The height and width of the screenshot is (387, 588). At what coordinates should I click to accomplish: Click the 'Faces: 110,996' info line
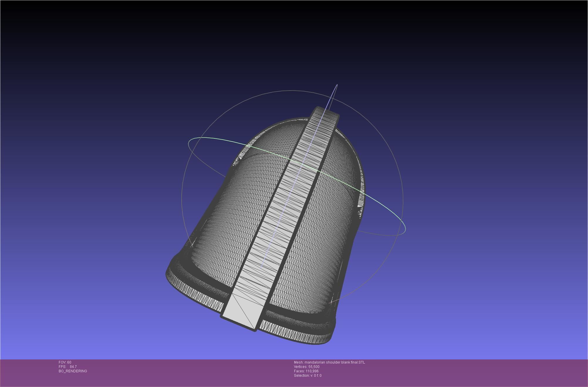(x=306, y=371)
